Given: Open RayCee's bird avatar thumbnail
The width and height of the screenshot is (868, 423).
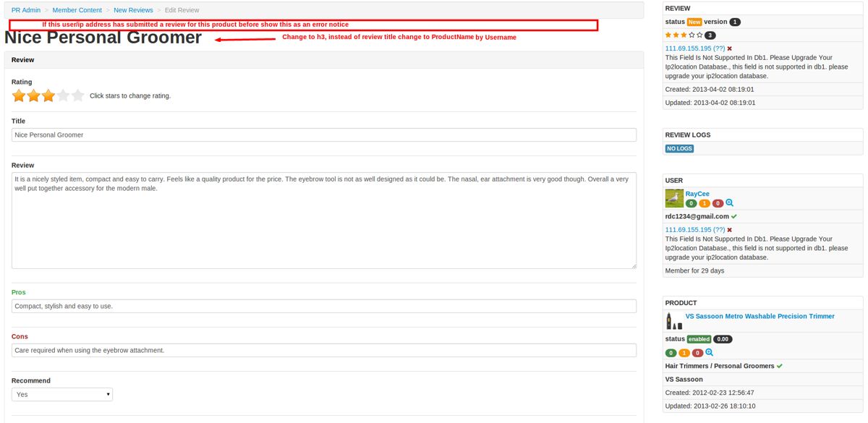Looking at the screenshot, I should click(x=673, y=198).
